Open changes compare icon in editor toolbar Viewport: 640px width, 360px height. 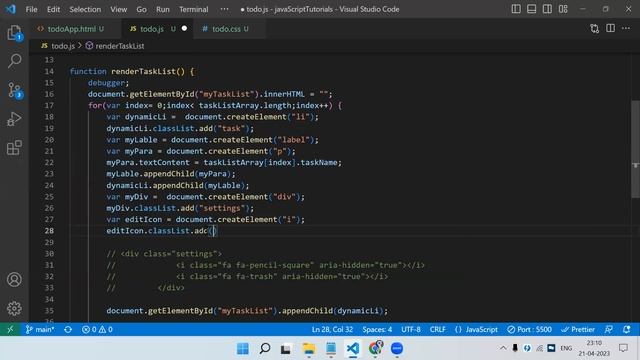[x=595, y=29]
